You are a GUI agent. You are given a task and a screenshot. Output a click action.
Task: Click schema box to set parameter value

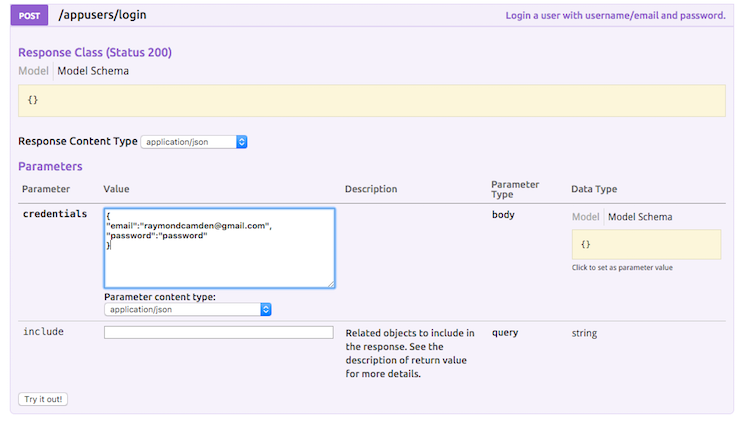[646, 244]
